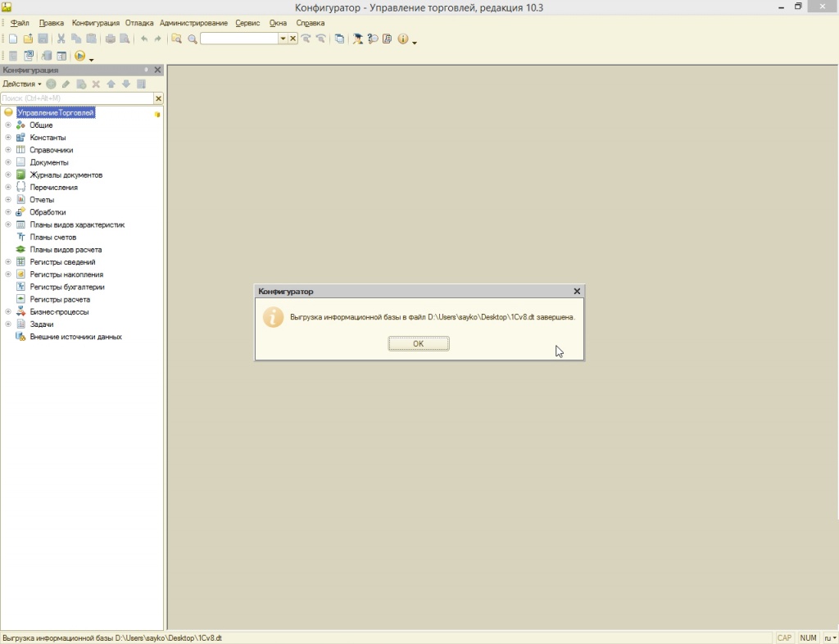This screenshot has width=839, height=644.
Task: Expand the Регистры сведений node
Action: click(8, 262)
